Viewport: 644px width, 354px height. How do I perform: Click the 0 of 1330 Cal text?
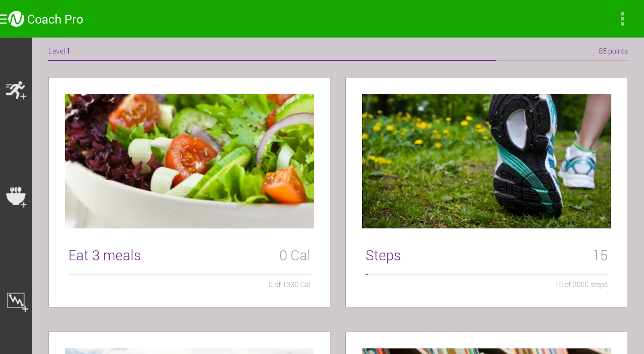tap(290, 284)
